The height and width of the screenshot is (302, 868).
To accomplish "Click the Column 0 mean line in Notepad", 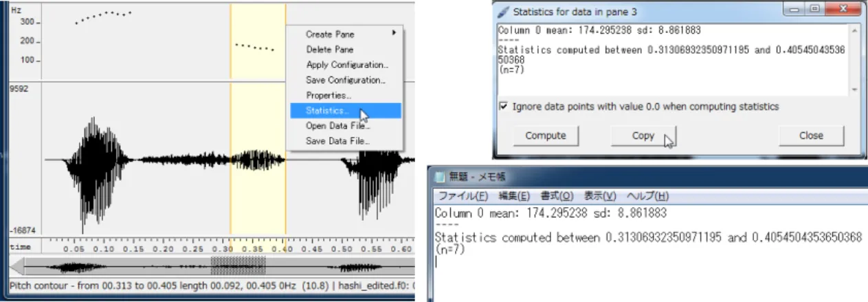I will pos(550,213).
